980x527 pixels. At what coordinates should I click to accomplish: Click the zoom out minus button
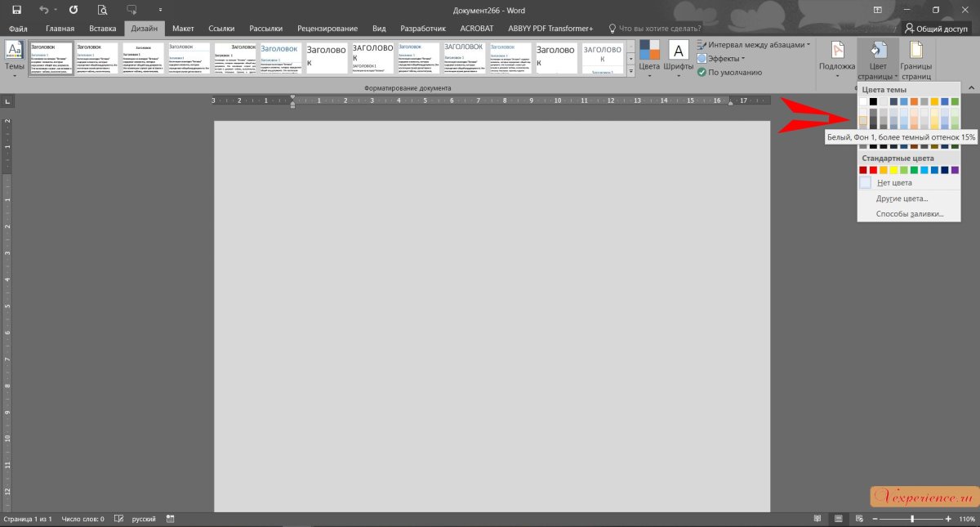[874, 519]
